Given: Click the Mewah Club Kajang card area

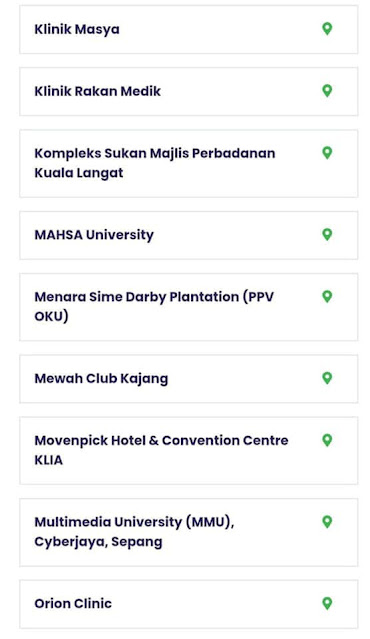Looking at the screenshot, I should click(189, 379).
